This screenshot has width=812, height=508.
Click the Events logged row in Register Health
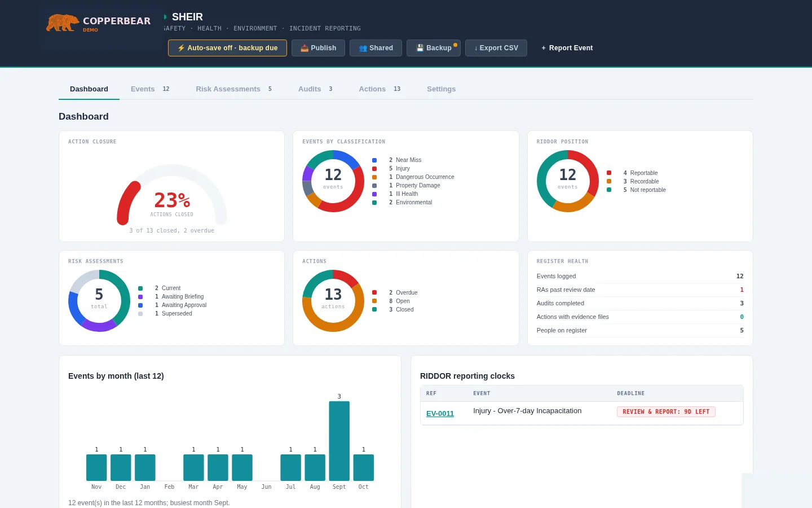[x=640, y=276]
